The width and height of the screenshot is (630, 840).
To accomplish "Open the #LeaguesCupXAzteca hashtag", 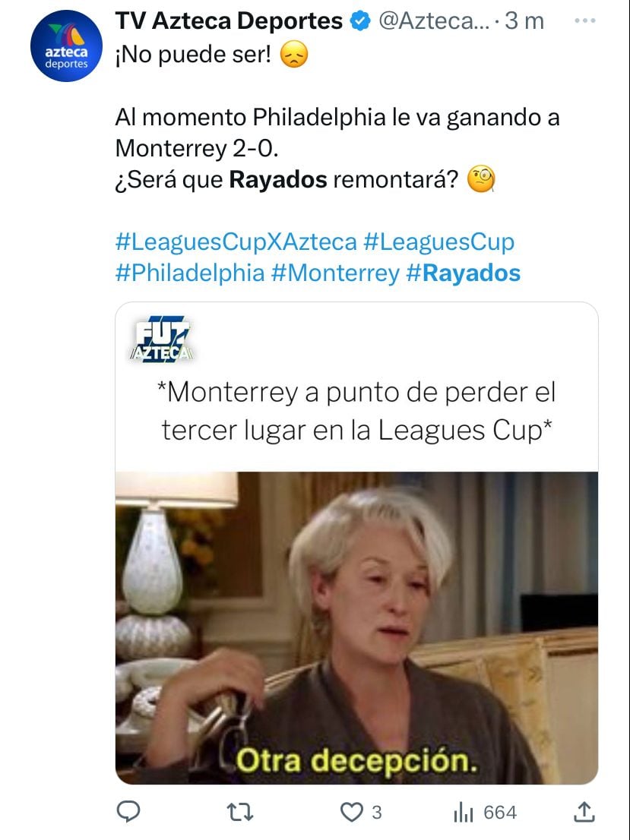I will (236, 242).
